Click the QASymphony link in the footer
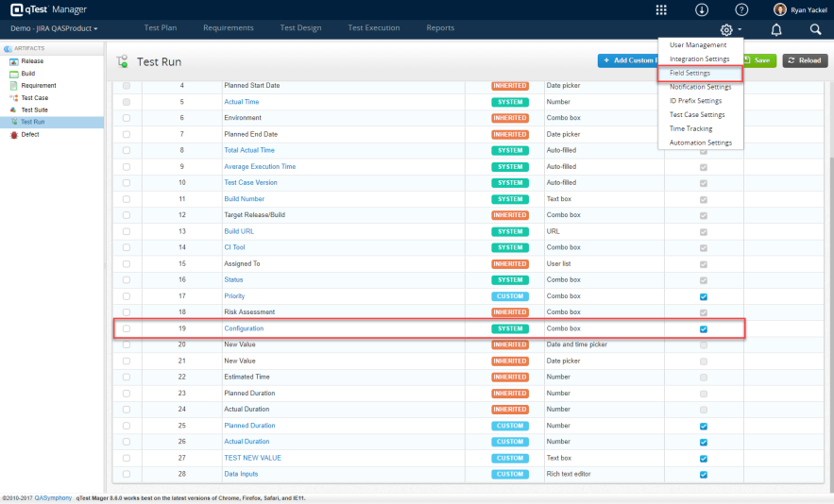The image size is (834, 504). click(x=55, y=498)
